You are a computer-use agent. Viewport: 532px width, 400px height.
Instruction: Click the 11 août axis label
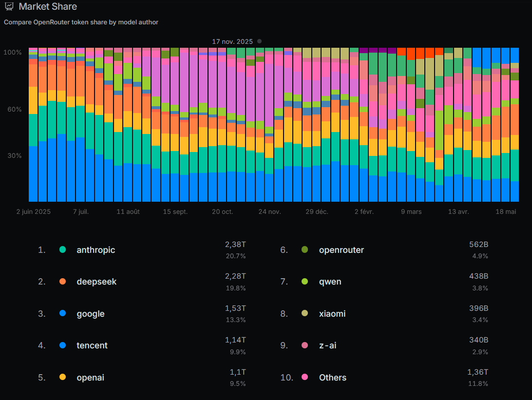coord(128,212)
